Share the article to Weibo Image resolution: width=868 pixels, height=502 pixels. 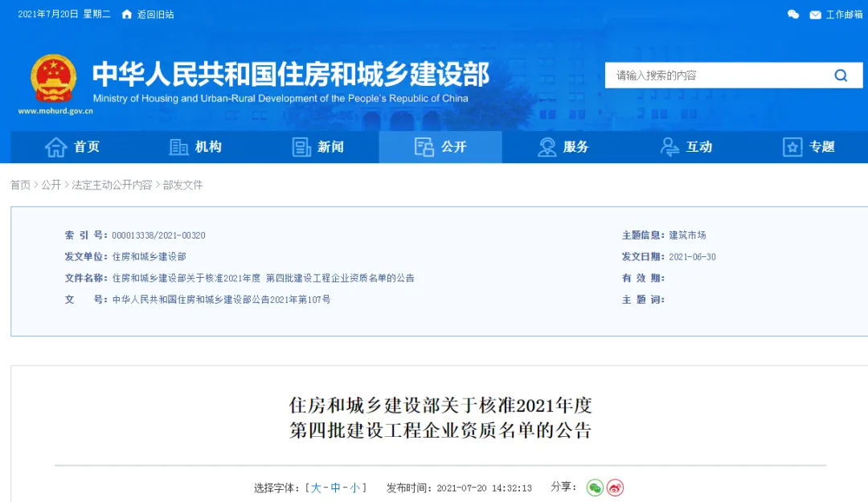615,487
